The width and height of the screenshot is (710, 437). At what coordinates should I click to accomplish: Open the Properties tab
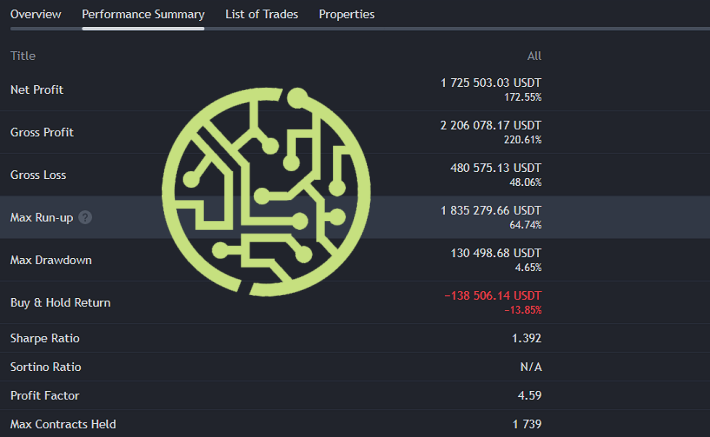point(346,14)
